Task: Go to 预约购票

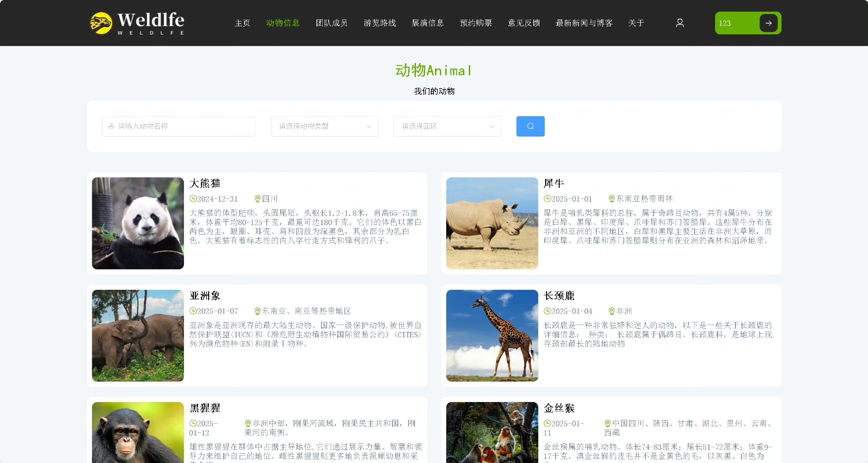Action: 476,23
